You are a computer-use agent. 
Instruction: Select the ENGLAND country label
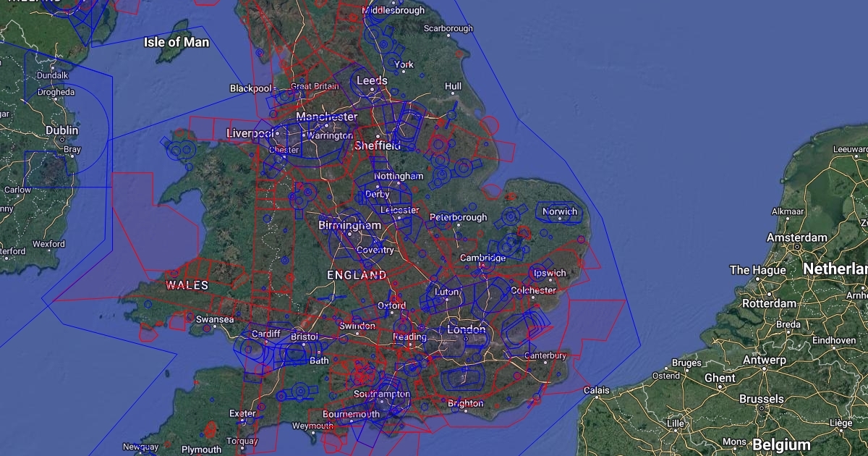(x=357, y=275)
